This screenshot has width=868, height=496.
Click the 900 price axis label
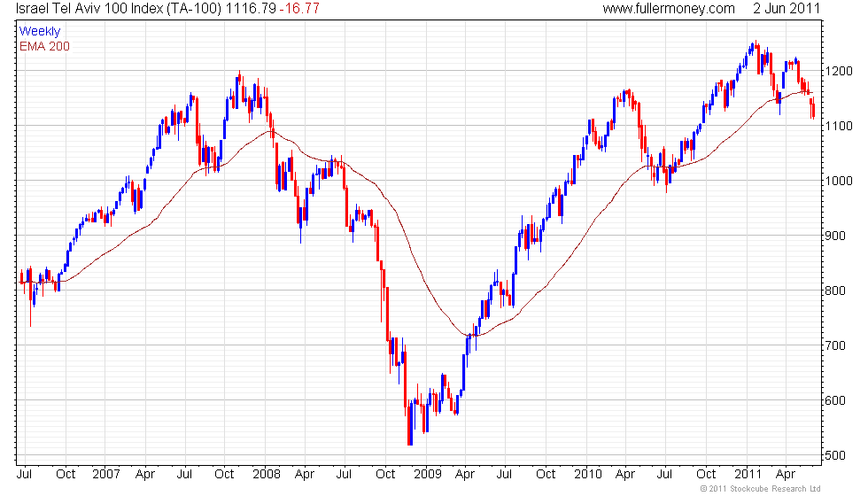coord(835,236)
